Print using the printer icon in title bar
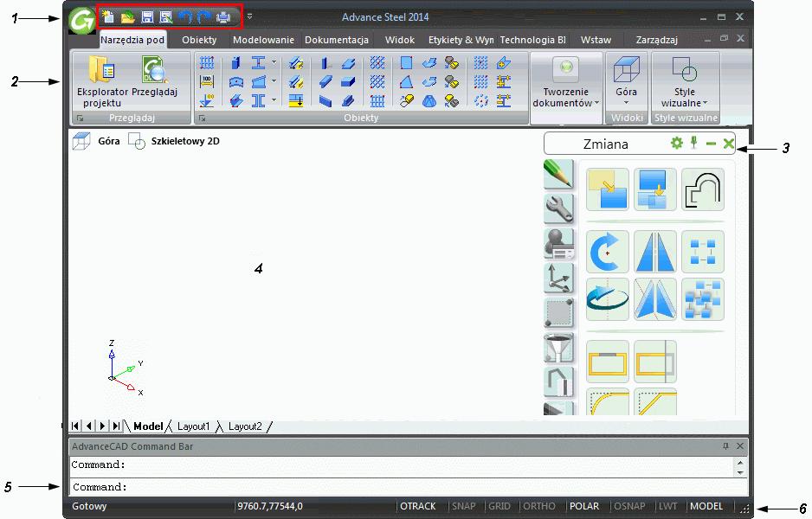The image size is (812, 519). pos(223,17)
